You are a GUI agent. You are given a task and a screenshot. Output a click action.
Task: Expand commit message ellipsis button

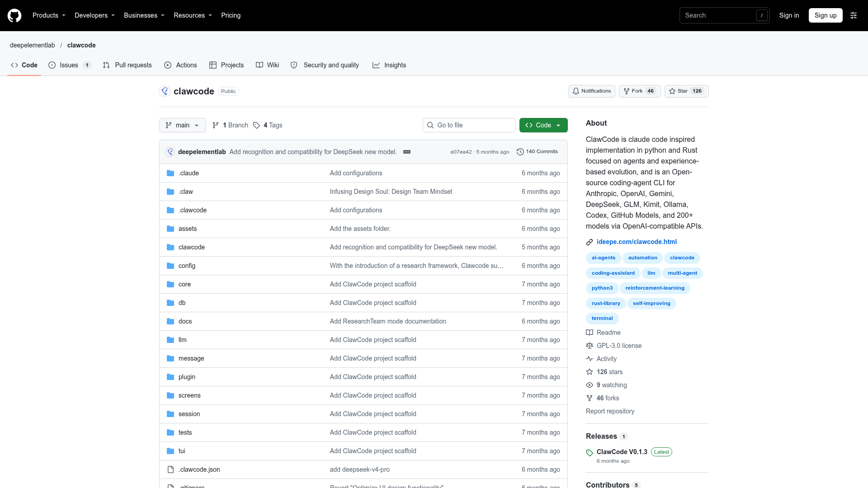(407, 152)
